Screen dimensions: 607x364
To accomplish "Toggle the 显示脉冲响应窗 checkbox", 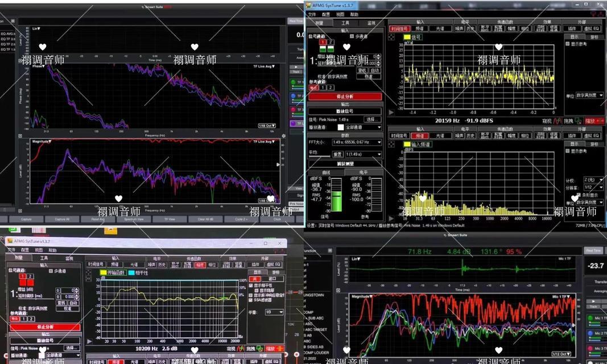I will pos(251,295).
